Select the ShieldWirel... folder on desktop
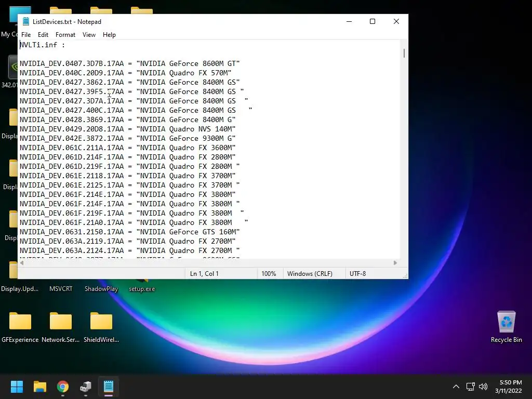532x399 pixels. 101,327
